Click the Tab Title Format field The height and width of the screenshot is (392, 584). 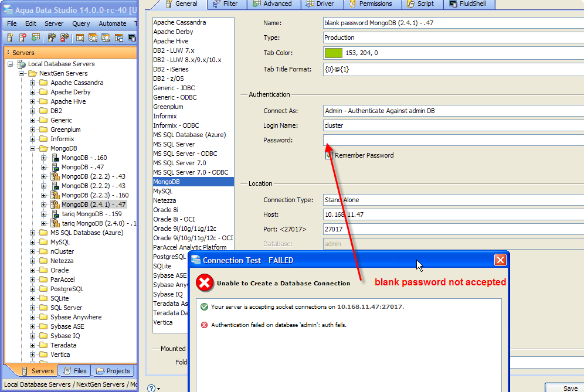pyautogui.click(x=453, y=69)
